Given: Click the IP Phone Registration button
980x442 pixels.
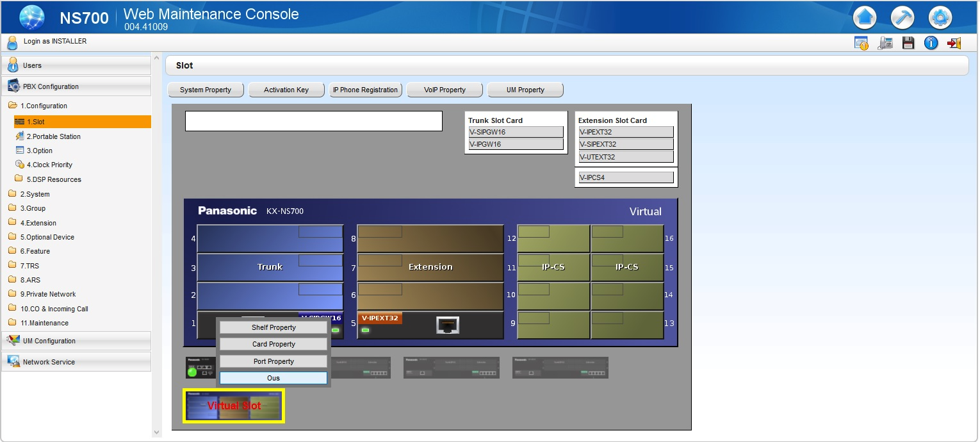Looking at the screenshot, I should coord(366,90).
